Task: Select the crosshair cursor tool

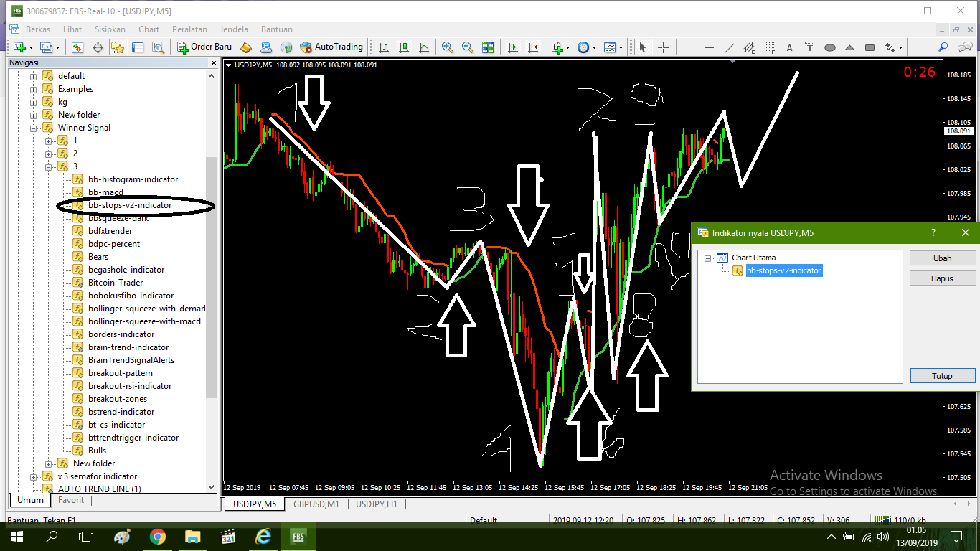Action: coord(663,47)
